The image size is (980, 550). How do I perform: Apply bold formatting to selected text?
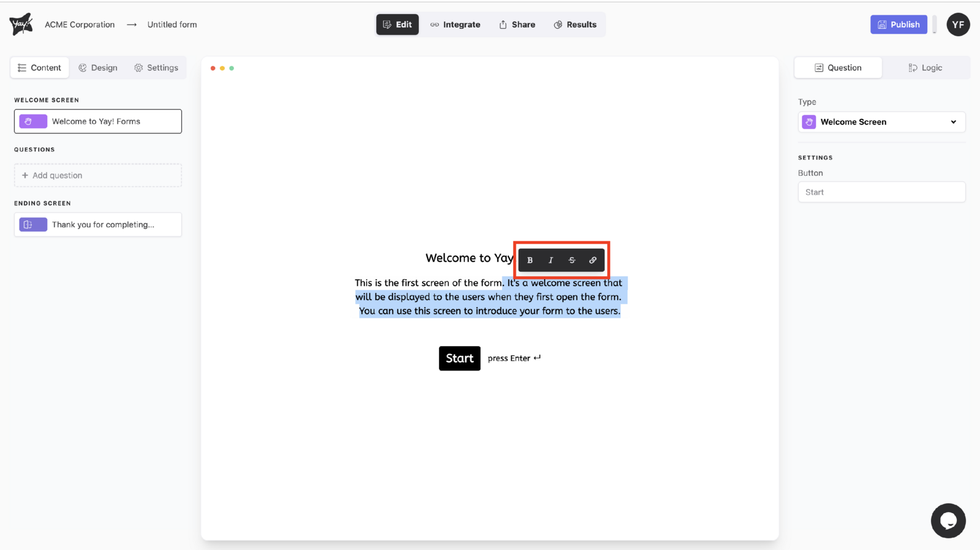pyautogui.click(x=530, y=260)
